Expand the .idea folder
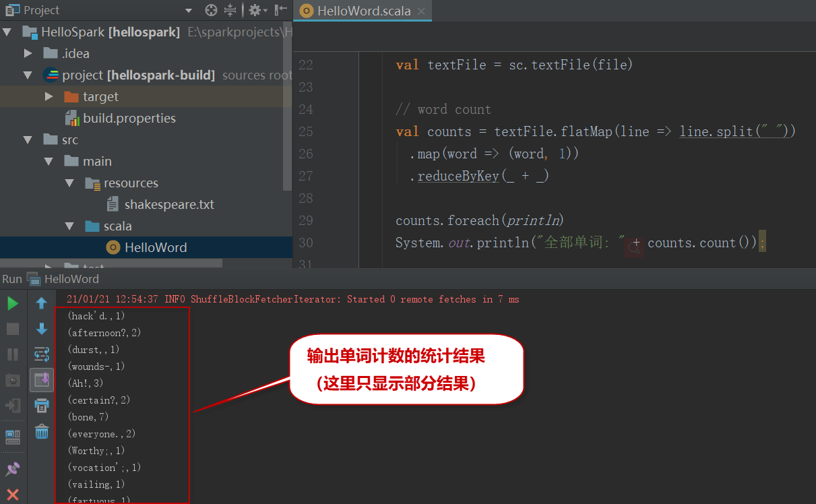Screen dimensions: 816x504 (x=28, y=53)
